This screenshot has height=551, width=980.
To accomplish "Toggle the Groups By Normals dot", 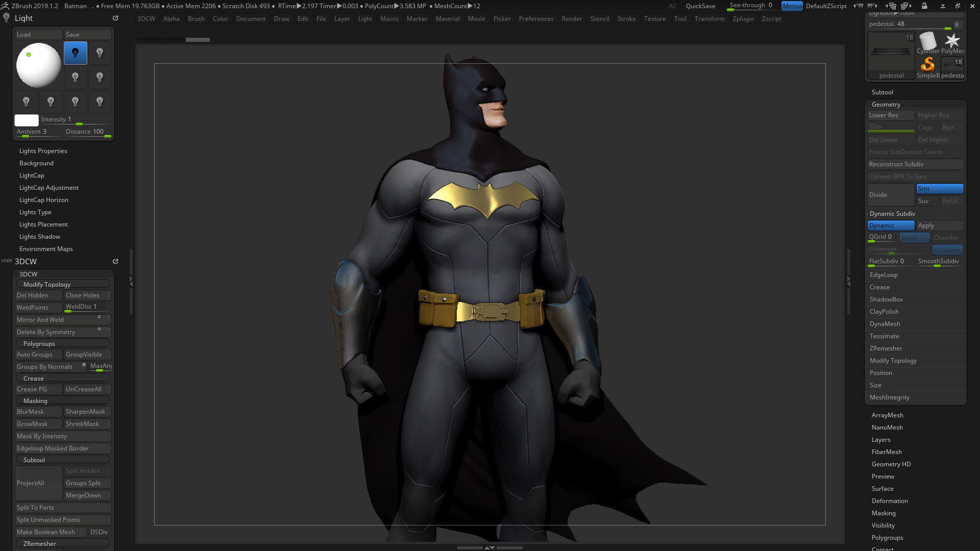I will coord(84,365).
